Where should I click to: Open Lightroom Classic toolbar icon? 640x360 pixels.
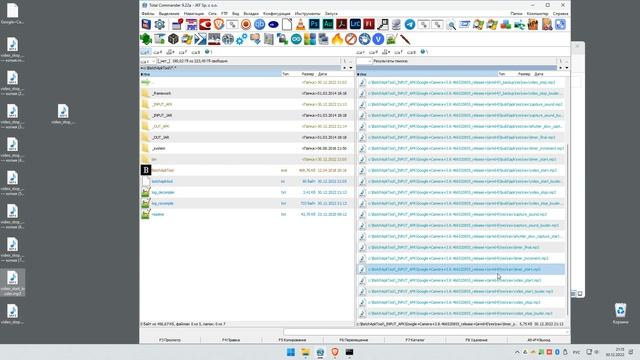click(x=355, y=24)
